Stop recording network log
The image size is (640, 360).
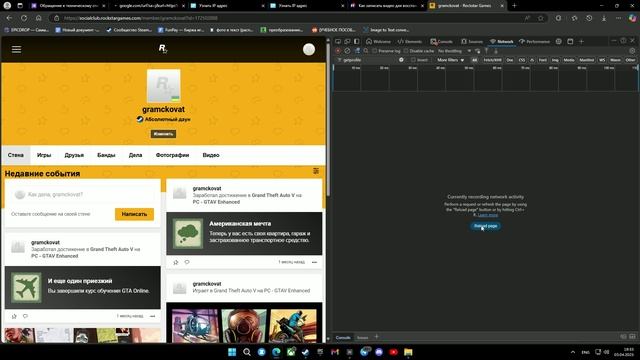(x=338, y=51)
